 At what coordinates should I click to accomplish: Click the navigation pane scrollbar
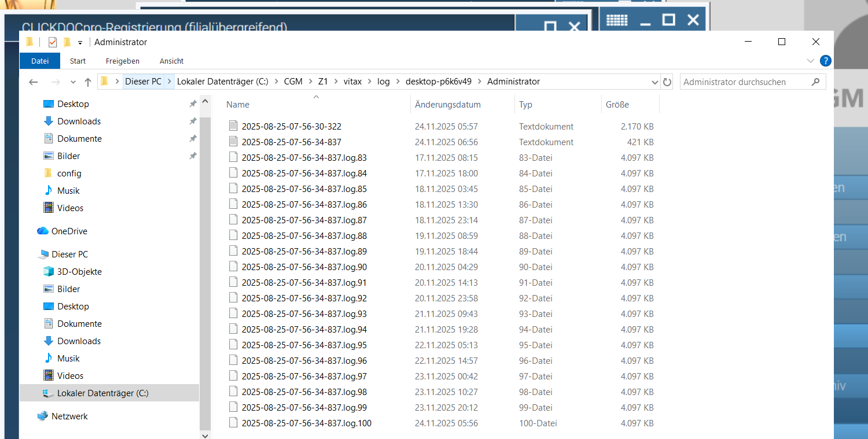205,260
